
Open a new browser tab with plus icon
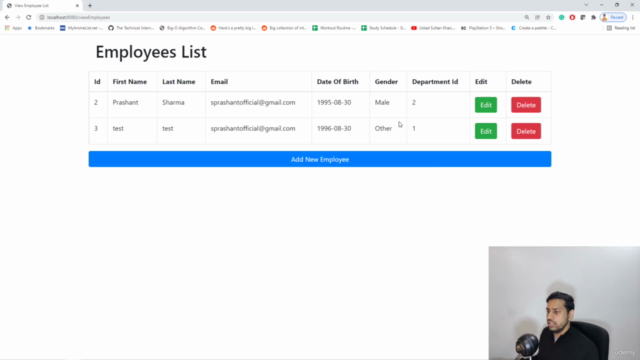click(90, 6)
